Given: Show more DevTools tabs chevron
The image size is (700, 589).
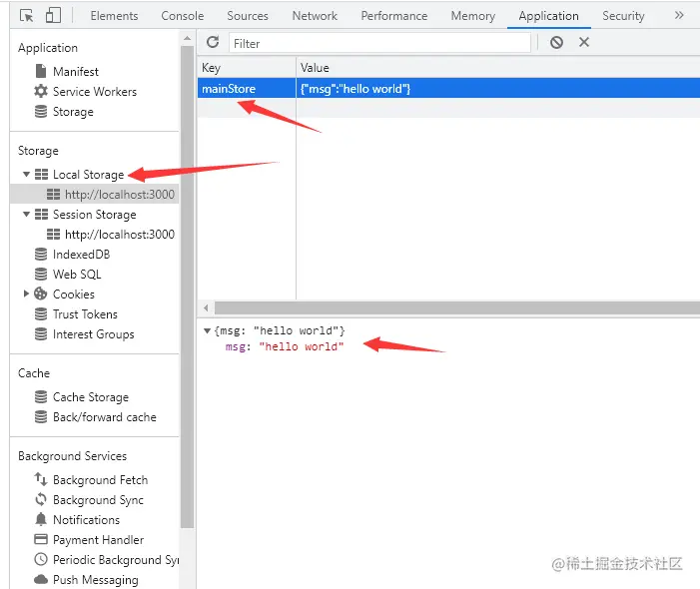Looking at the screenshot, I should [x=679, y=16].
